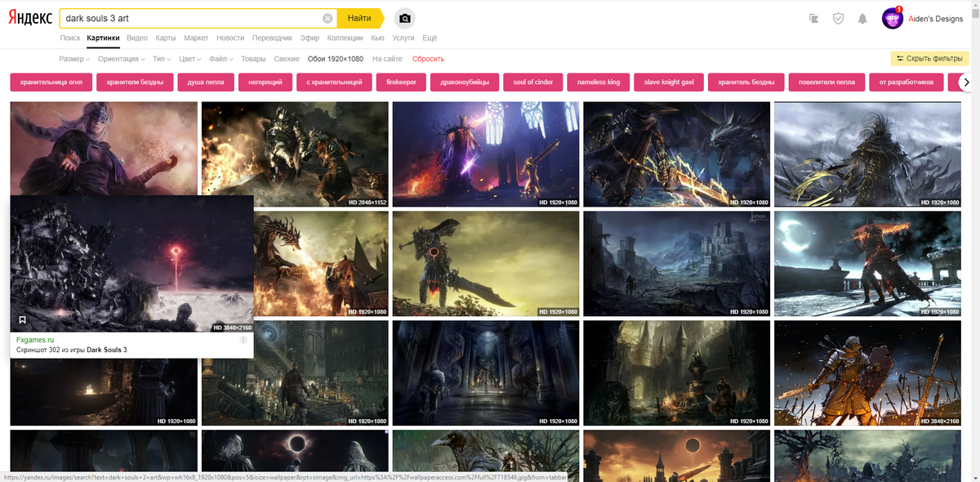Select the негорящий chip

(x=265, y=82)
